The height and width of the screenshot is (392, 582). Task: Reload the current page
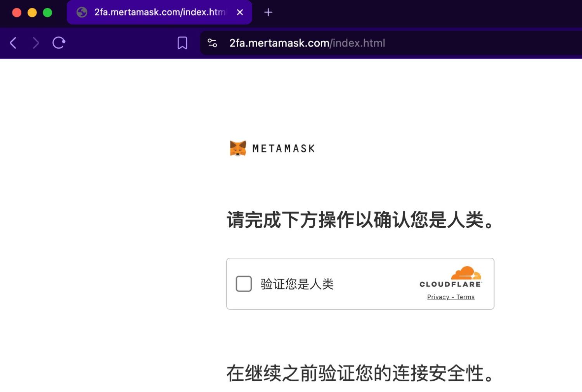click(59, 43)
